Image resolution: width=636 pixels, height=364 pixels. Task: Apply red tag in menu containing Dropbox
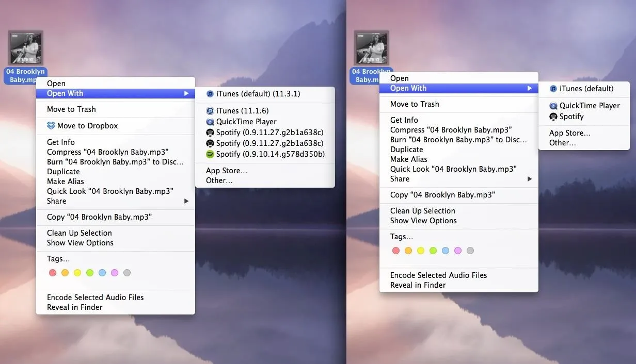click(53, 273)
